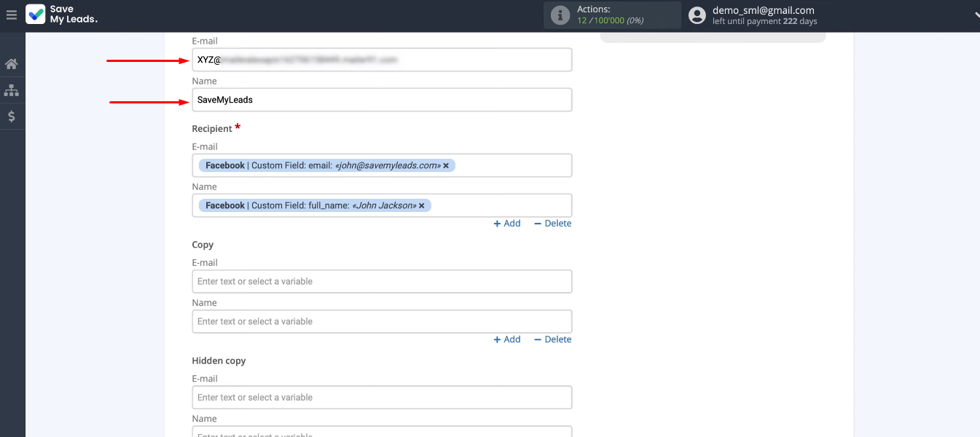Click the user profile avatar icon
The width and height of the screenshot is (980, 437).
(697, 15)
